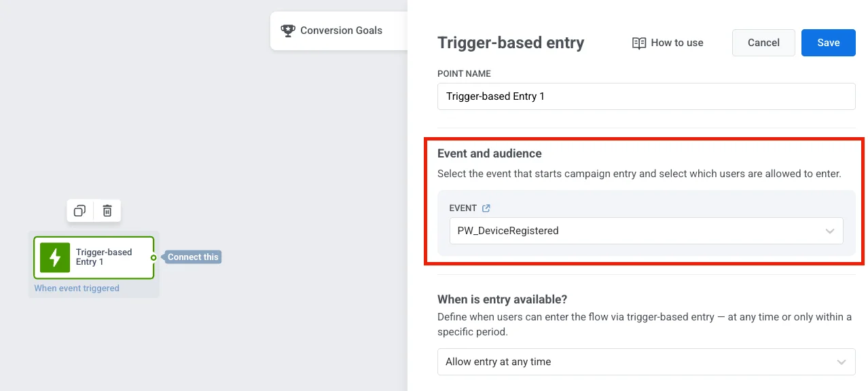The width and height of the screenshot is (868, 391).
Task: Click the green output connector dot on node
Action: click(x=153, y=257)
